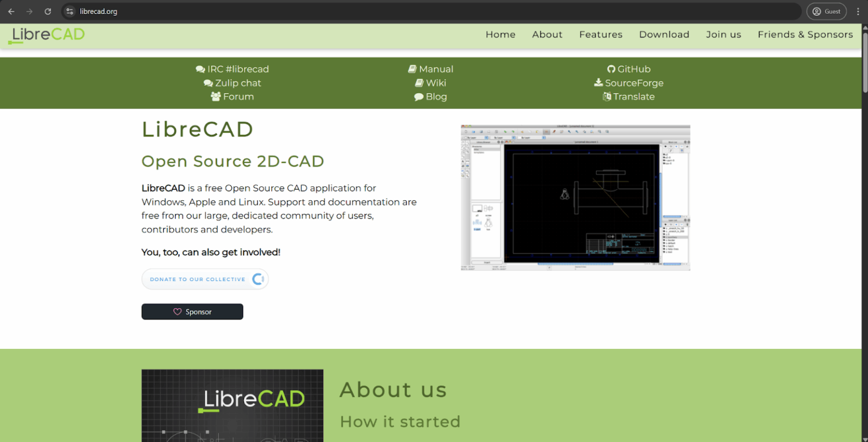Screen dimensions: 868x442
Task: Click the Zulip chat speech bubble icon
Action: pos(209,82)
